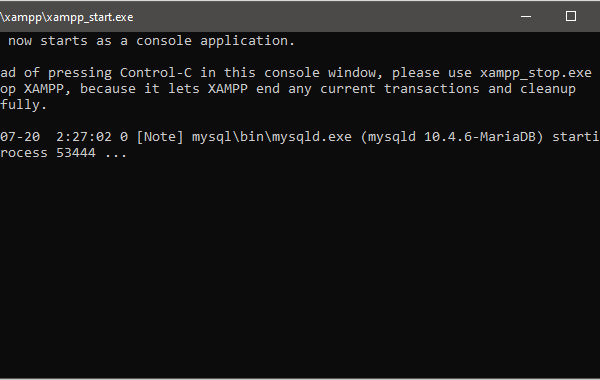Click the timestamp 2:27:02 in log
The height and width of the screenshot is (380, 600).
tap(84, 137)
